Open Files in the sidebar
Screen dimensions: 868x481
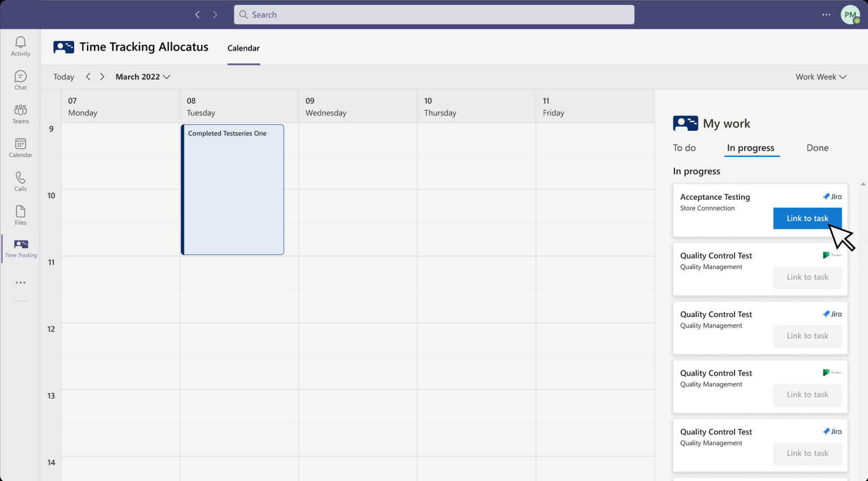click(x=21, y=215)
